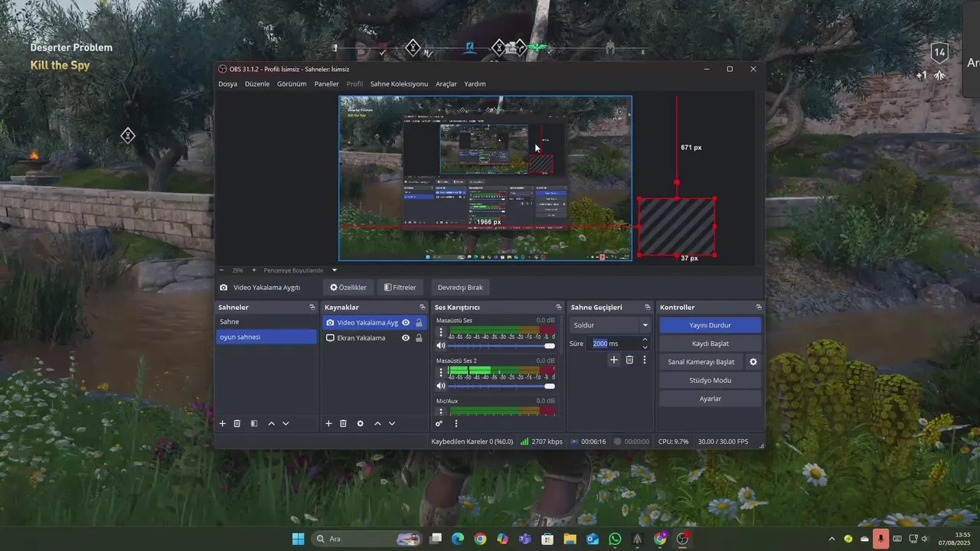
Task: Open the Düzenle menu
Action: 257,84
